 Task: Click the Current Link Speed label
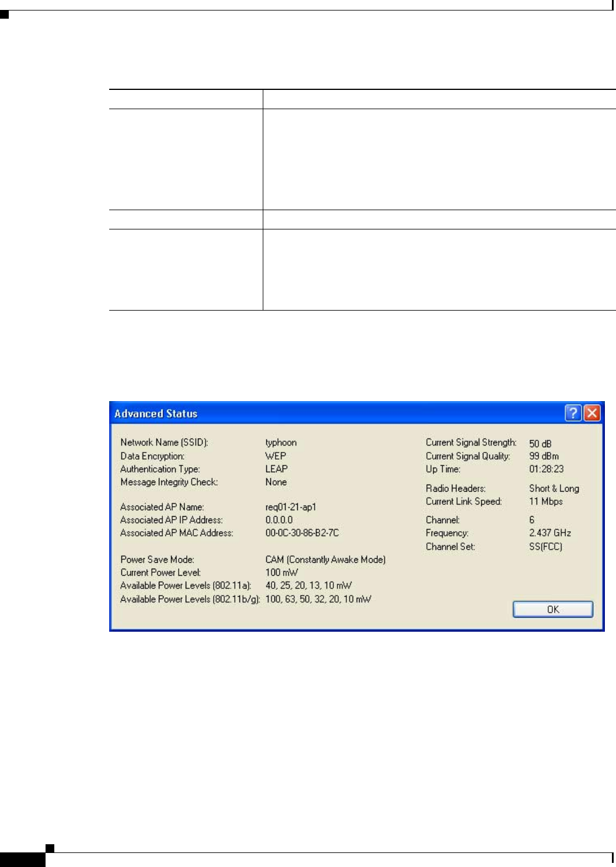(x=464, y=502)
